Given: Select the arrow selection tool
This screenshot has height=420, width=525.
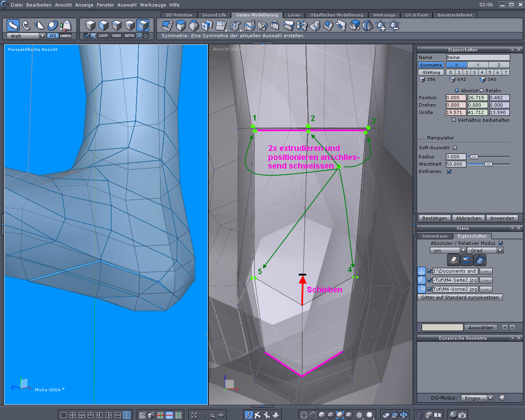Looking at the screenshot, I should (13, 25).
